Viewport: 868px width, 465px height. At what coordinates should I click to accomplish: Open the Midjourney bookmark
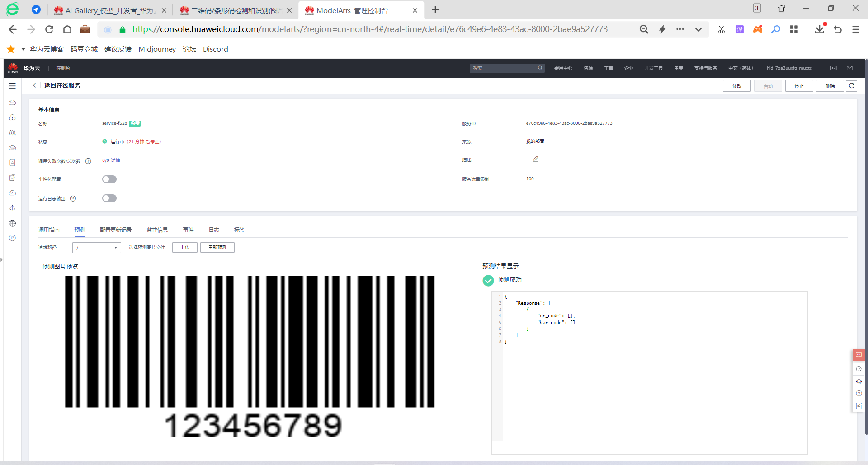pyautogui.click(x=157, y=49)
